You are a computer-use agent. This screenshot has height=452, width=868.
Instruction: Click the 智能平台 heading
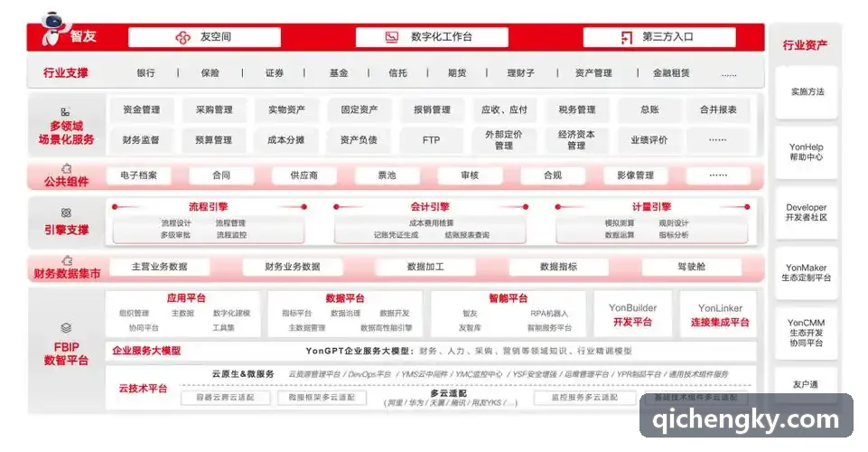tap(509, 298)
